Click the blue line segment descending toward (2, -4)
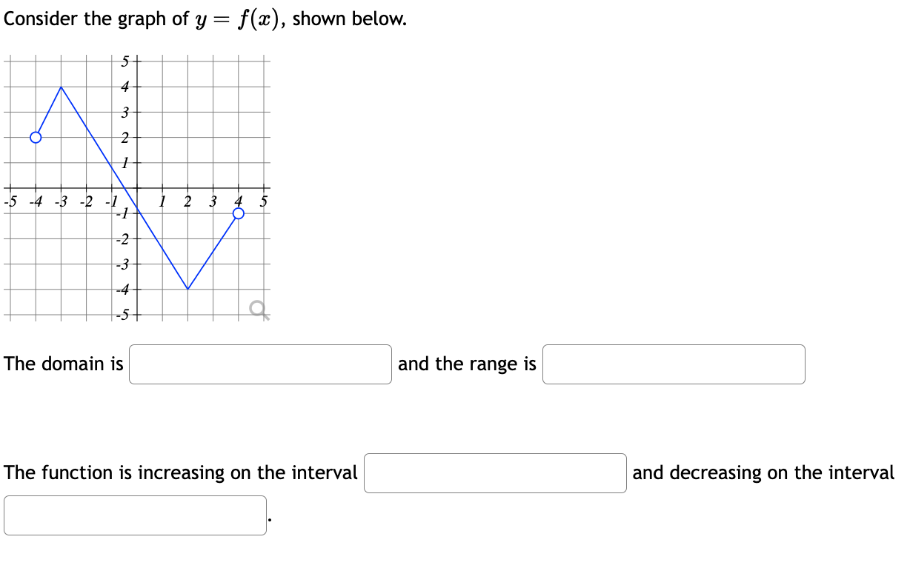Viewport: 910px width, 588px height. click(163, 248)
